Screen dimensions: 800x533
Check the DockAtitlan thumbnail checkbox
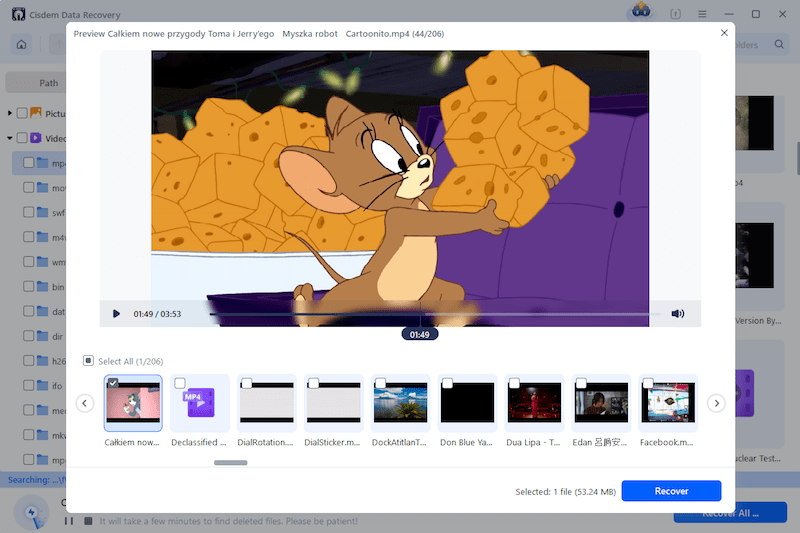(381, 383)
